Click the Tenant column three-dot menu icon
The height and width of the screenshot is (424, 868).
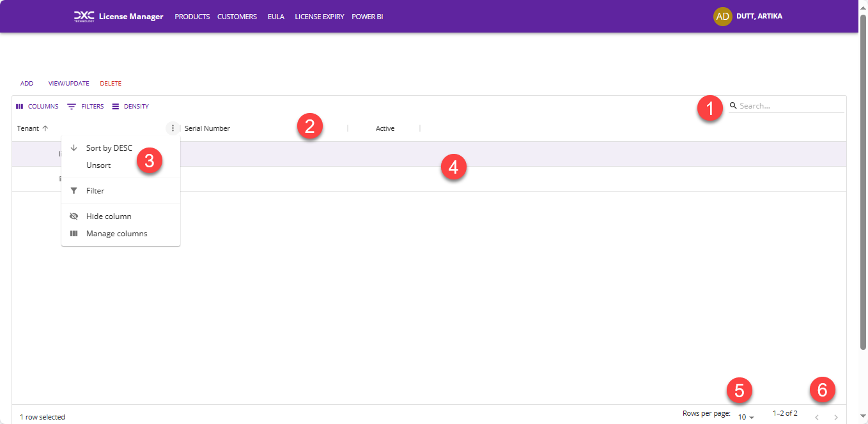coord(173,128)
